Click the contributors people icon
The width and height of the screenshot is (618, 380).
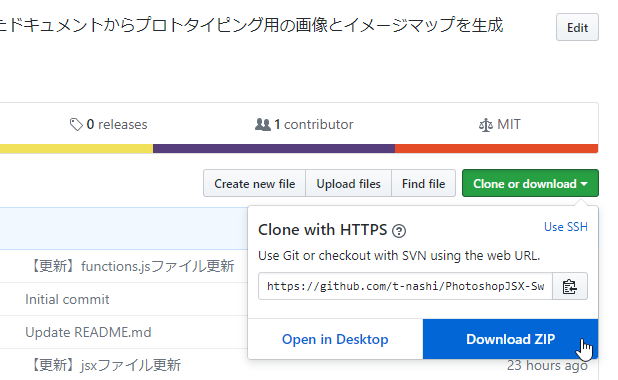click(262, 125)
